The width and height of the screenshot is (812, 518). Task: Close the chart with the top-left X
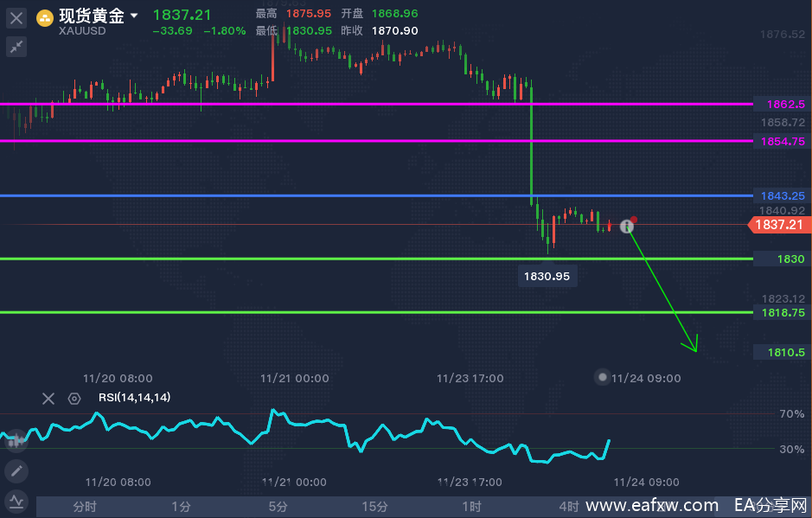tap(16, 17)
